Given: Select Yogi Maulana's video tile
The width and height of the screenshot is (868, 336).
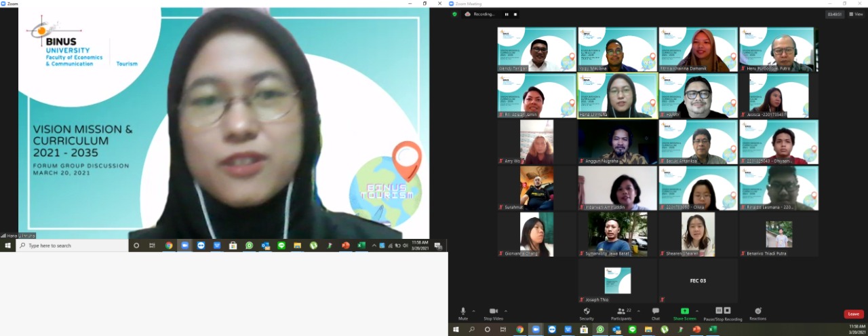Looking at the screenshot, I should (x=618, y=50).
